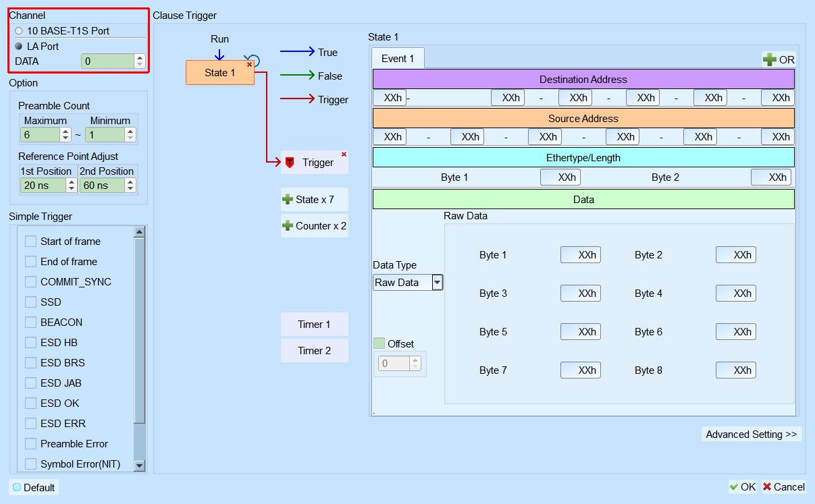Toggle the SSD checkbox
The image size is (815, 504).
tap(30, 302)
